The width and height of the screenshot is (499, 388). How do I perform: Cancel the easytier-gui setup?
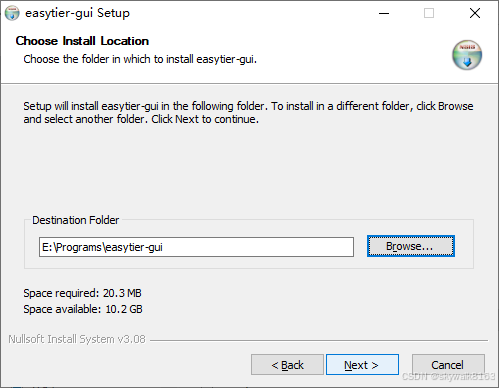pyautogui.click(x=448, y=365)
